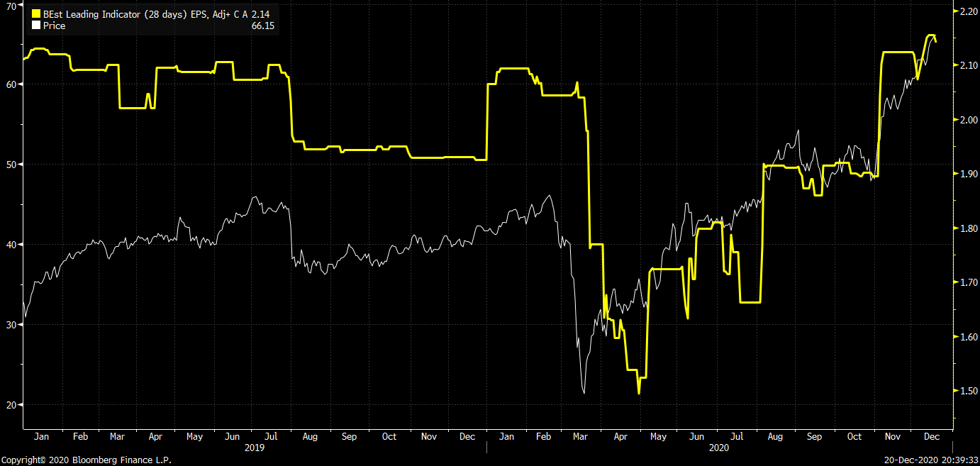
Task: Click the white Price legend swatch
Action: click(x=36, y=26)
